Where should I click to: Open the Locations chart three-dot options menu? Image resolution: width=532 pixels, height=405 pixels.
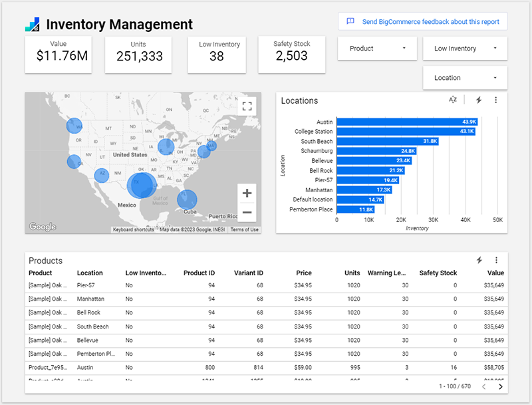coord(495,100)
